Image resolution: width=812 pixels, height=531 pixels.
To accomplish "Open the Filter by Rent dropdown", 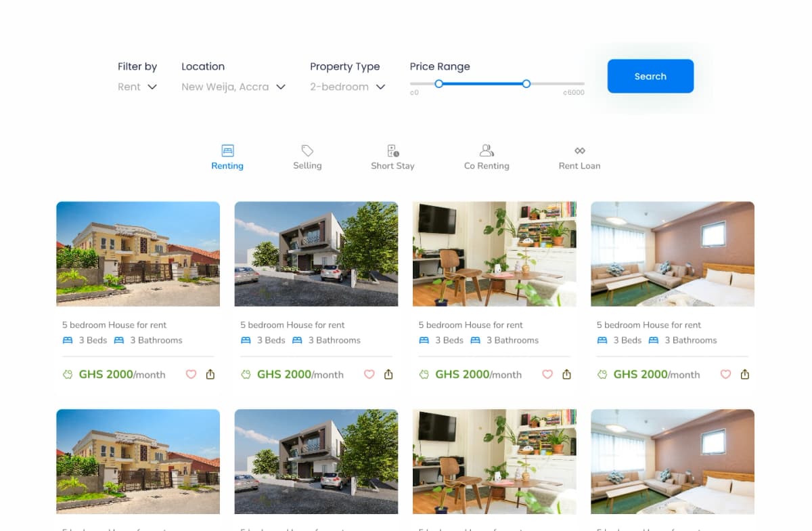I will click(x=137, y=87).
